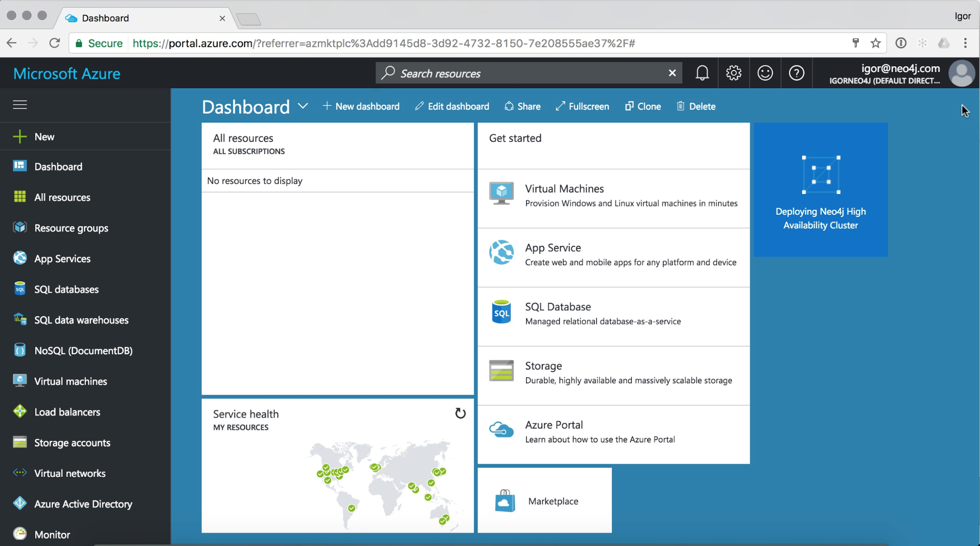The height and width of the screenshot is (546, 980).
Task: Click the Marketplace shopping bag icon
Action: pyautogui.click(x=504, y=500)
